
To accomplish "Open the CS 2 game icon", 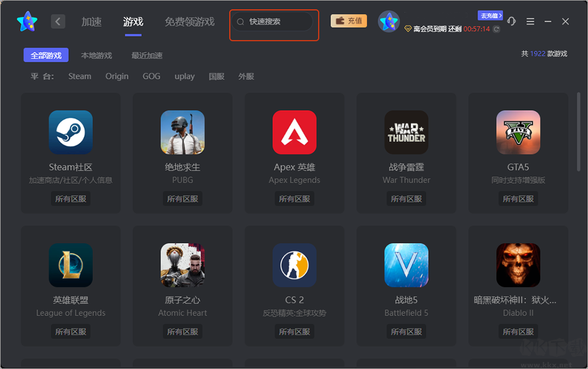I will point(295,265).
